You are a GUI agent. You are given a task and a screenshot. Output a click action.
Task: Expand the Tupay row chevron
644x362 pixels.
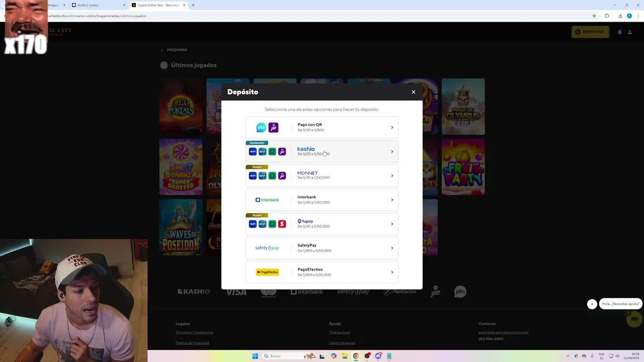click(392, 224)
